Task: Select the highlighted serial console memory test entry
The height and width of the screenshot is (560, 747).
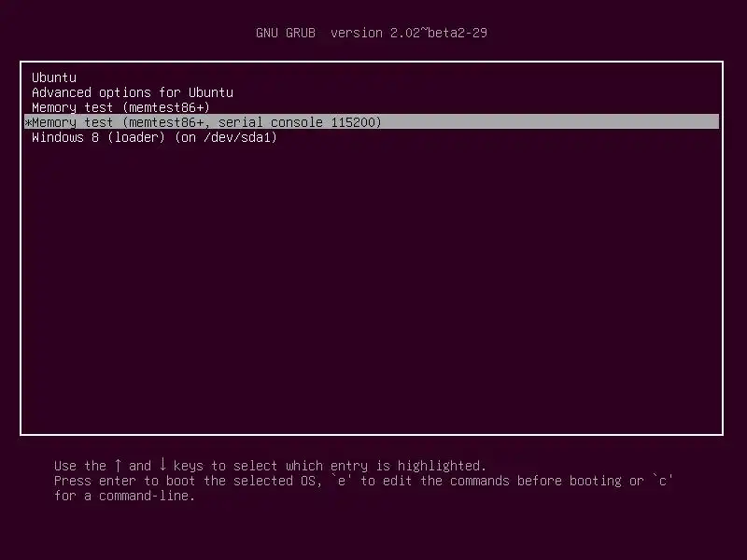Action: point(372,122)
